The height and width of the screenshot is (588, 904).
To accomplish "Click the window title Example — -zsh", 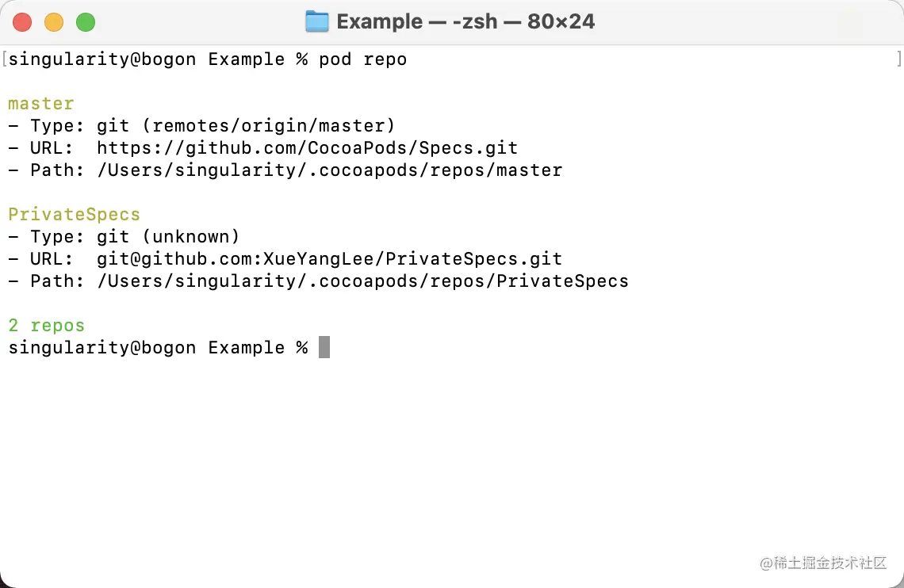I will 468,21.
